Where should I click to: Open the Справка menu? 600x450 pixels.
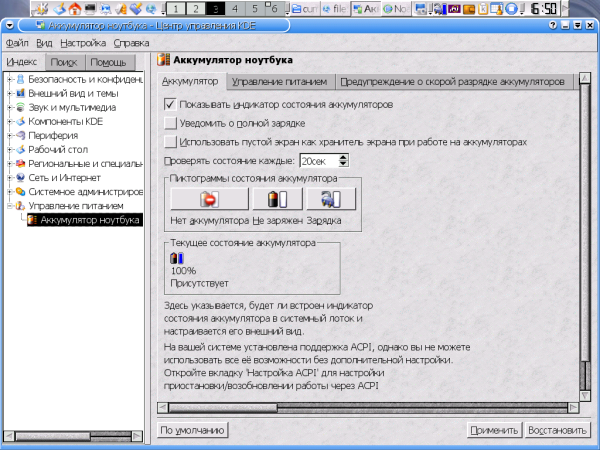point(131,43)
